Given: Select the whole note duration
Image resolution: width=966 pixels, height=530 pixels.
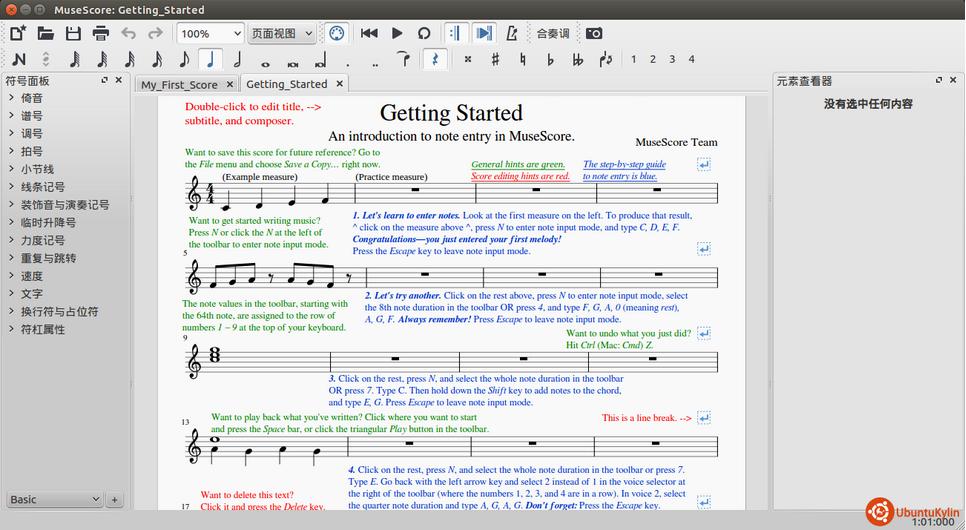Looking at the screenshot, I should pos(266,63).
